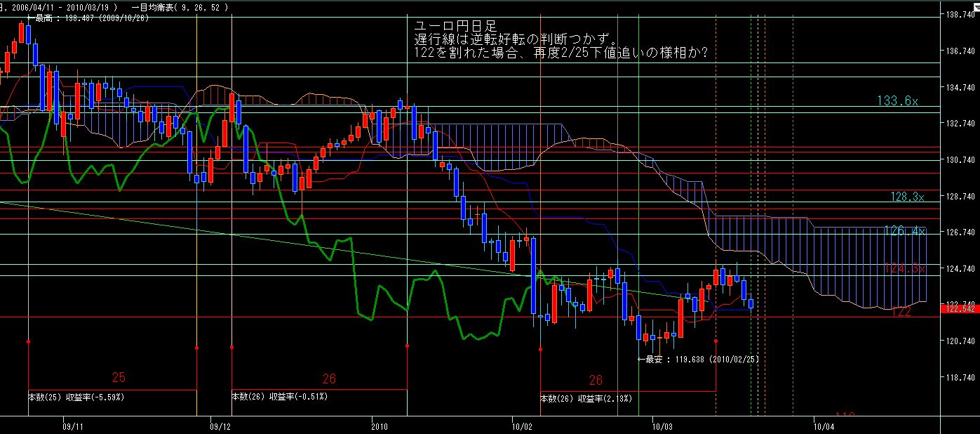The width and height of the screenshot is (980, 434).
Task: Click the 09/12 date axis label
Action: pyautogui.click(x=220, y=426)
